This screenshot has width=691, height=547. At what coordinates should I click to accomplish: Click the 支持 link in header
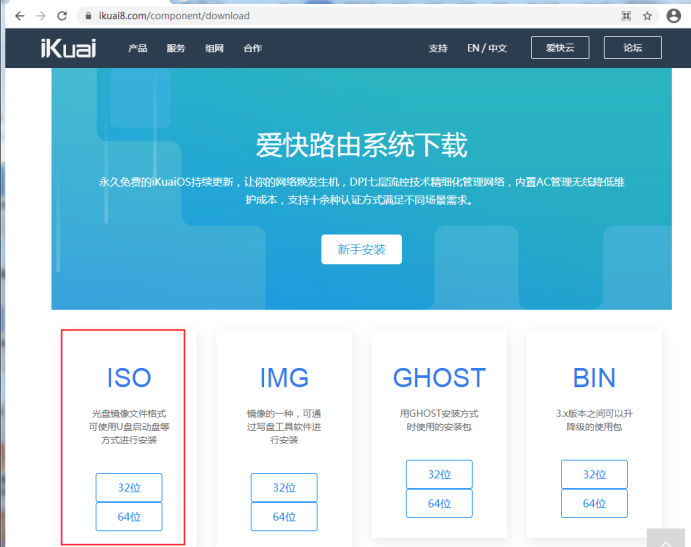[438, 48]
